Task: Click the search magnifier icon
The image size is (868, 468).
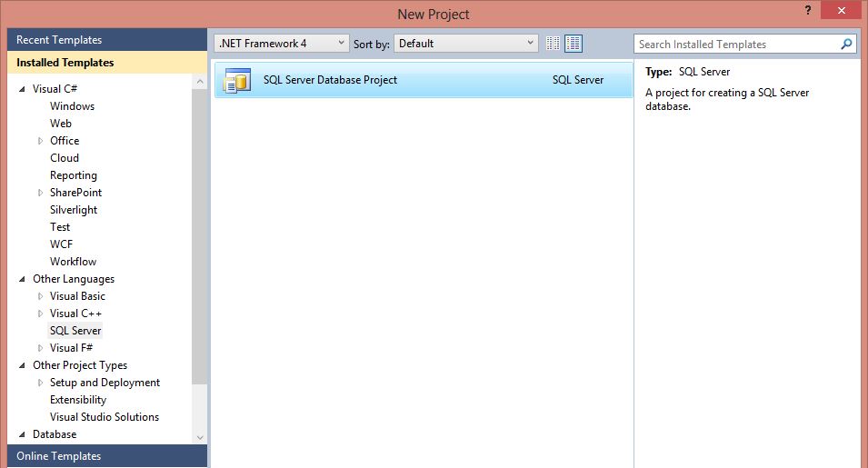Action: point(846,44)
